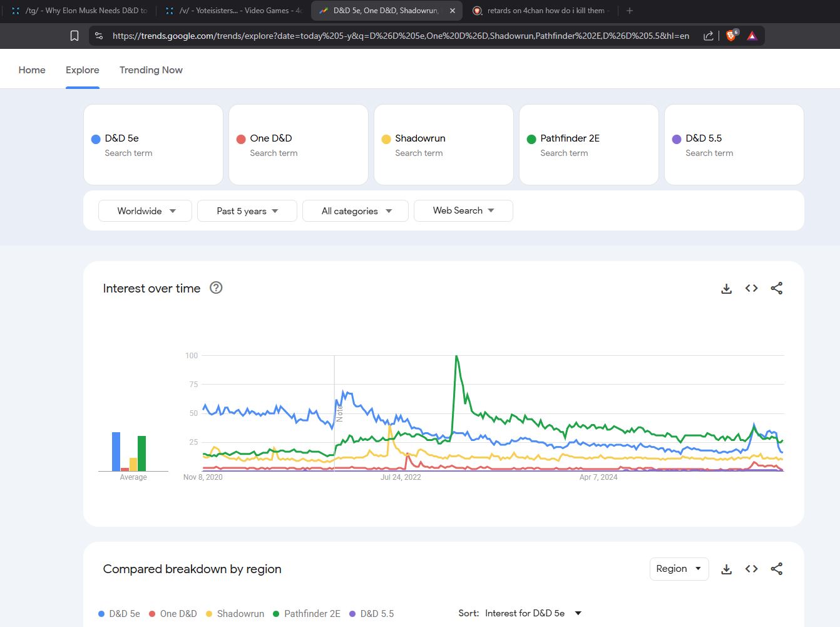The width and height of the screenshot is (840, 627).
Task: Edit the Shadowrun search term card
Action: [444, 145]
